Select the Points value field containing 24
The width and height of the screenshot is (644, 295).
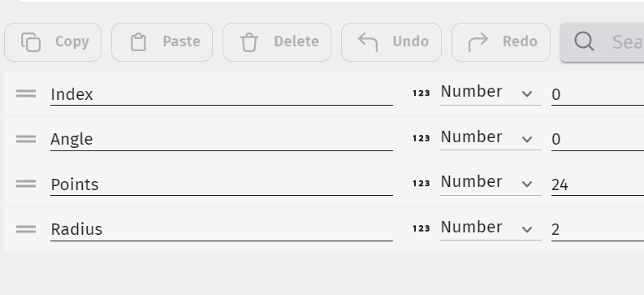(x=598, y=184)
